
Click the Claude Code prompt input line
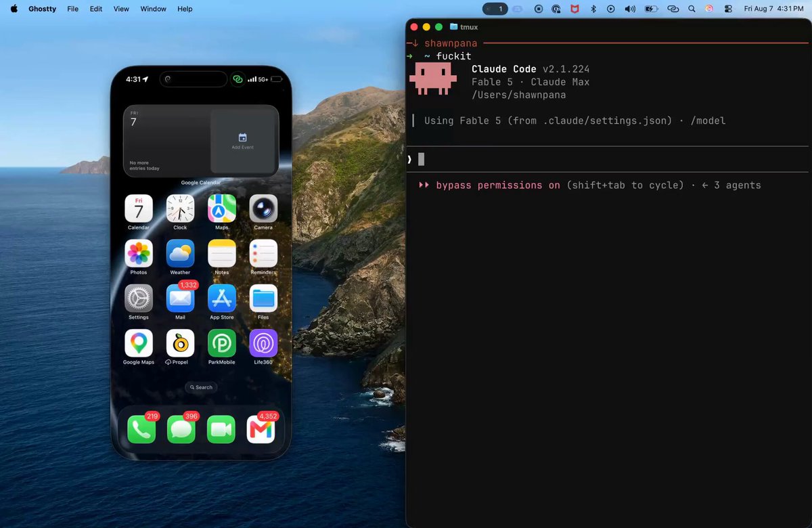pyautogui.click(x=607, y=159)
